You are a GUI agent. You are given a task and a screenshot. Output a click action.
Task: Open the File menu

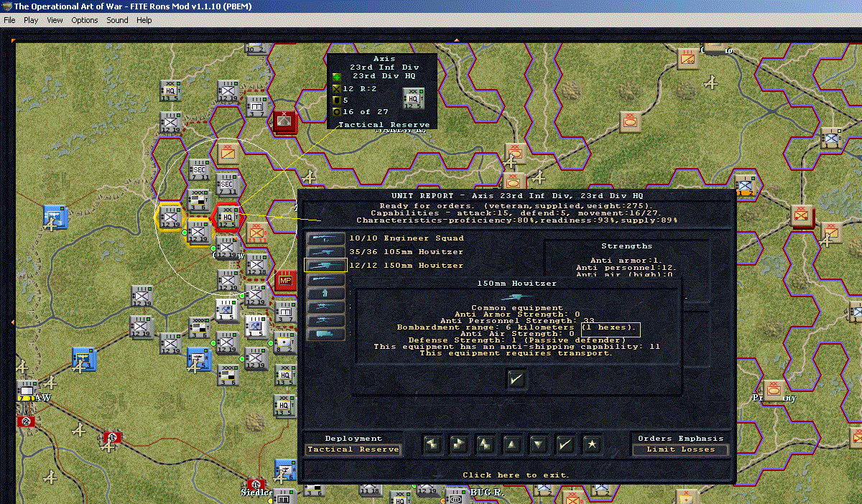point(9,20)
